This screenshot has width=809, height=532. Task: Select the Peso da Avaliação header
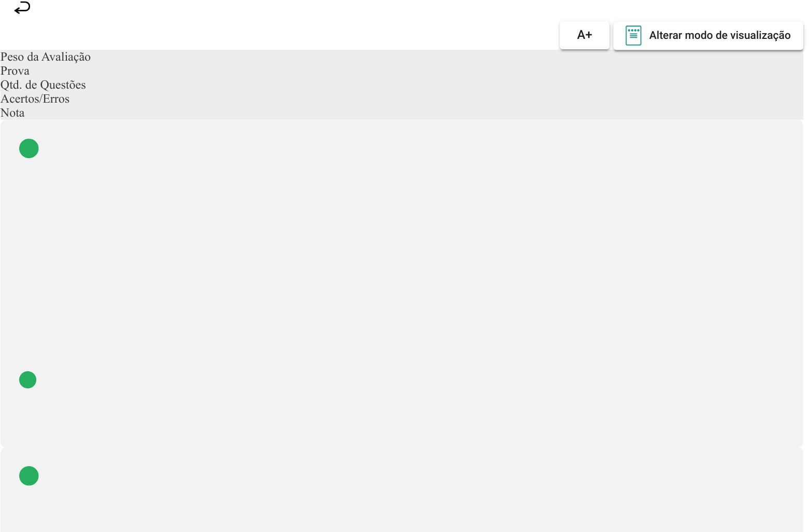tap(46, 57)
